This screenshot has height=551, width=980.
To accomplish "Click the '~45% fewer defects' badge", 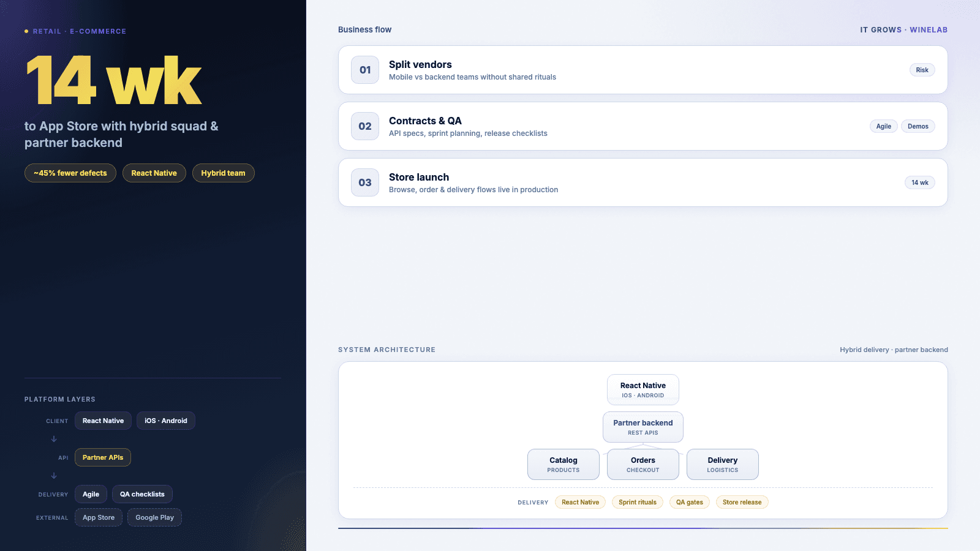I will (70, 173).
